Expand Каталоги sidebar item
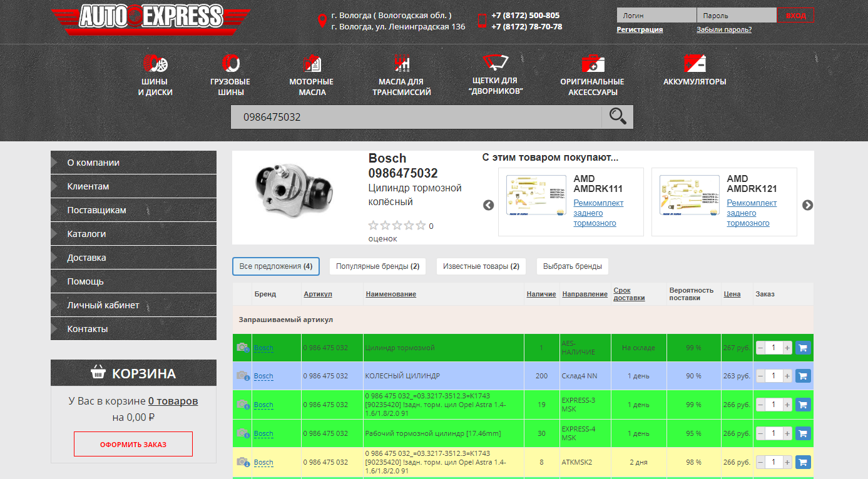 pyautogui.click(x=133, y=234)
